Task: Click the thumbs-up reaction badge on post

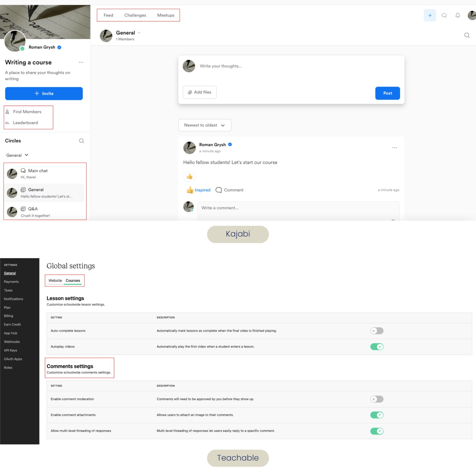Action: 190,176
